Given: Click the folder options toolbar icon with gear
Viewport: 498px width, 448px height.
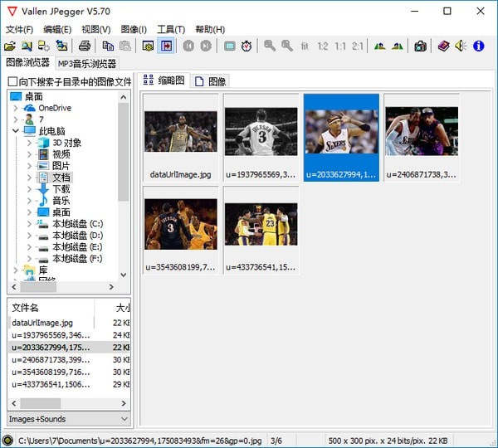Looking at the screenshot, I should [44, 46].
